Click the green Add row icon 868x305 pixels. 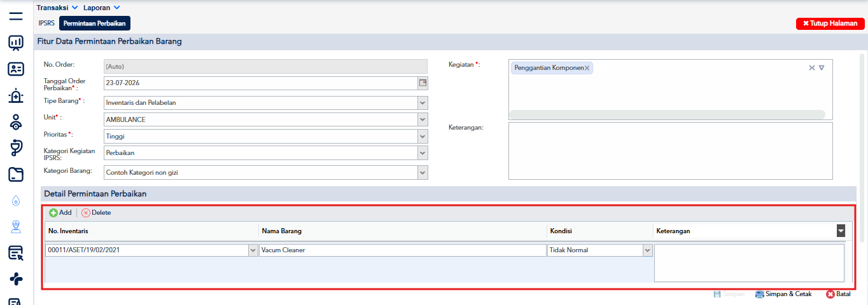53,213
